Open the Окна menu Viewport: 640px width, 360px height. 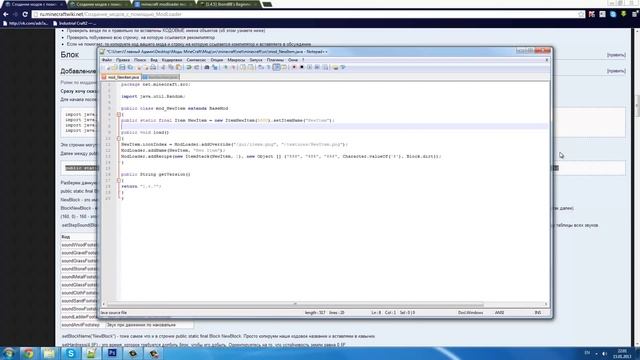[x=293, y=60]
